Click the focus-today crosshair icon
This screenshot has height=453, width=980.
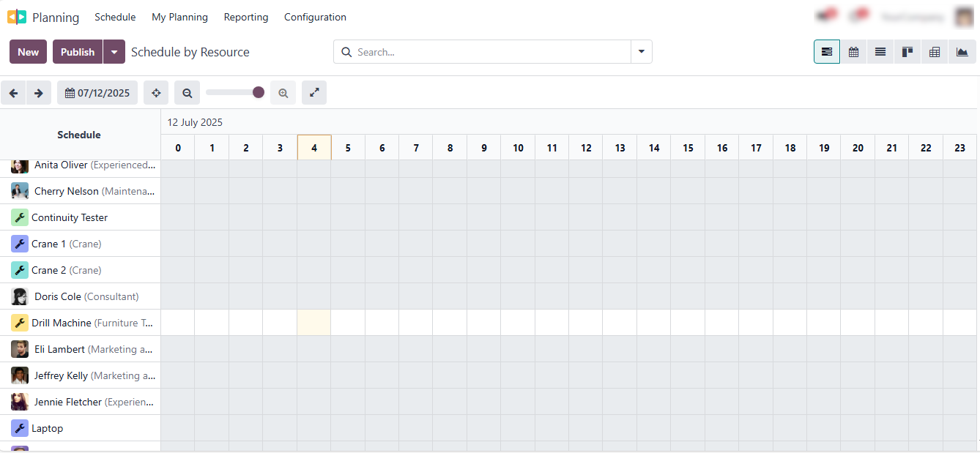(155, 92)
